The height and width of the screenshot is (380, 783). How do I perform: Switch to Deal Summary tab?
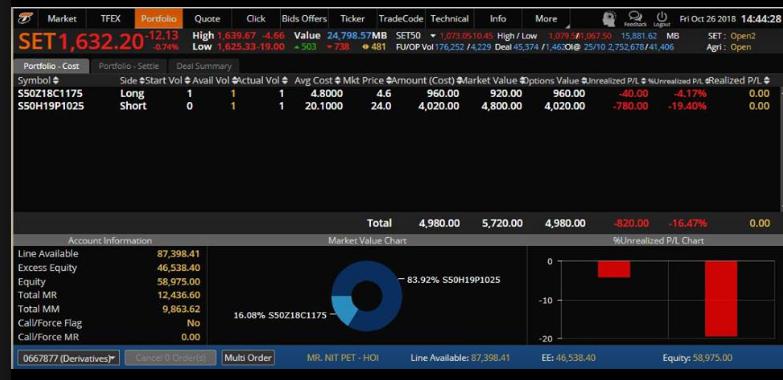[x=204, y=66]
